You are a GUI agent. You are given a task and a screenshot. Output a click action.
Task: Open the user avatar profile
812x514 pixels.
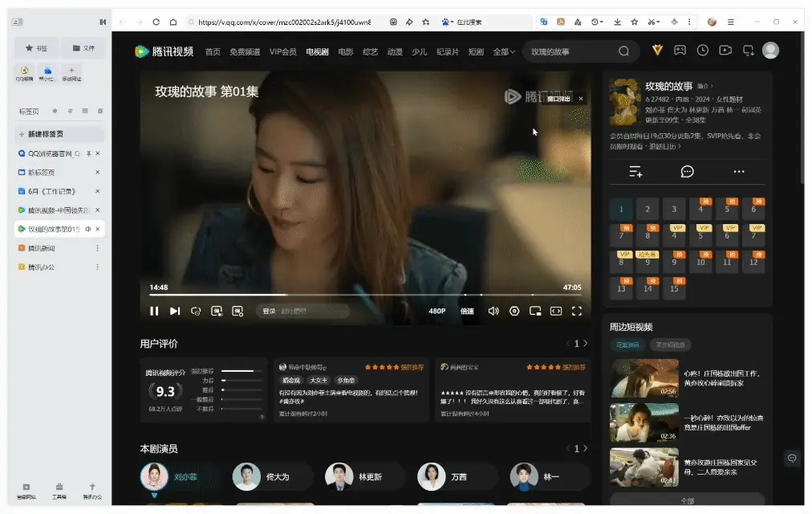click(770, 50)
